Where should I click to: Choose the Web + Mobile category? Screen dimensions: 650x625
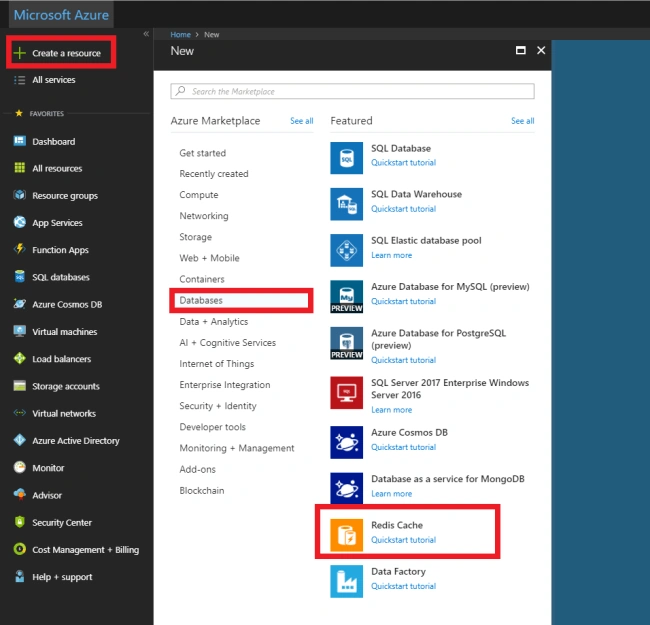pos(209,258)
